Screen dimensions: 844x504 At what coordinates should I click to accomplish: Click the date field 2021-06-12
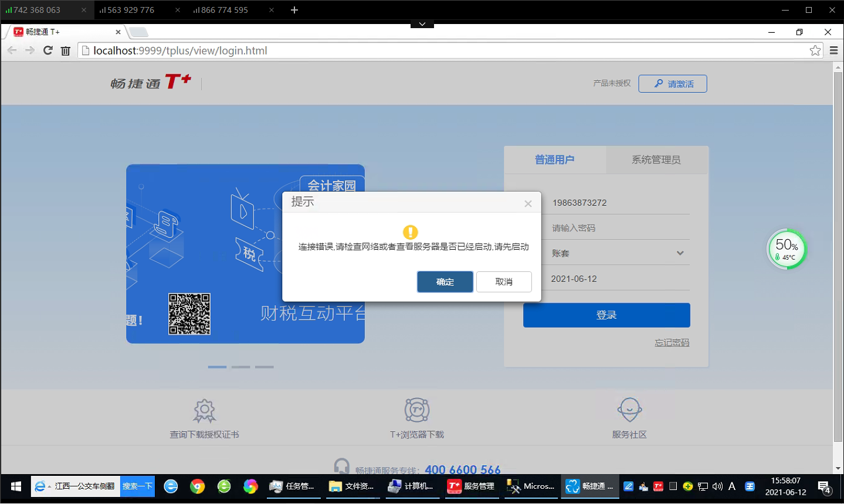pos(606,279)
